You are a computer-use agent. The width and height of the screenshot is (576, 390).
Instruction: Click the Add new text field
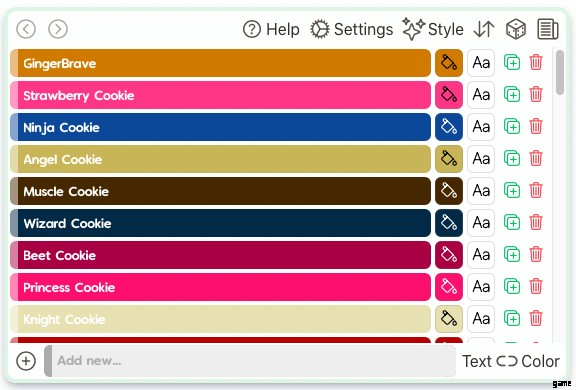click(250, 361)
